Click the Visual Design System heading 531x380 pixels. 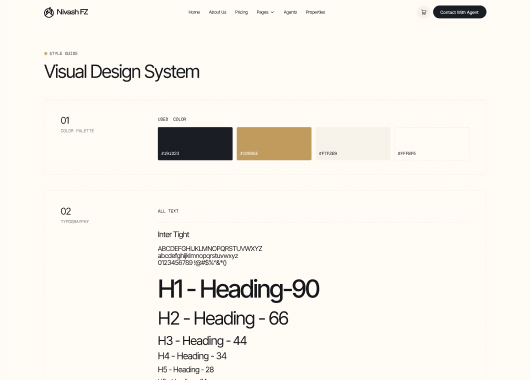122,72
